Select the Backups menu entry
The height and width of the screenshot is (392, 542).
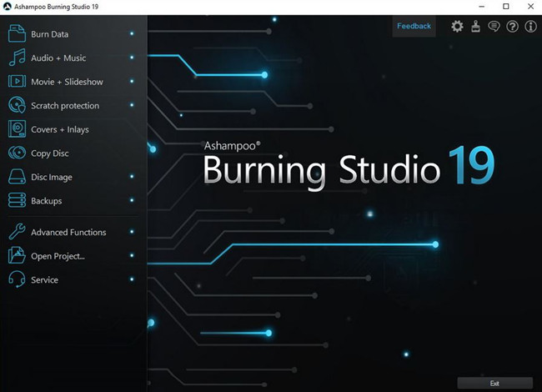click(47, 201)
